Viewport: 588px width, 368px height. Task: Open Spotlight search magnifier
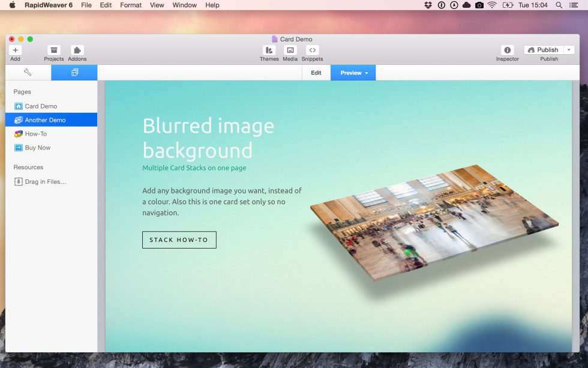pos(559,5)
